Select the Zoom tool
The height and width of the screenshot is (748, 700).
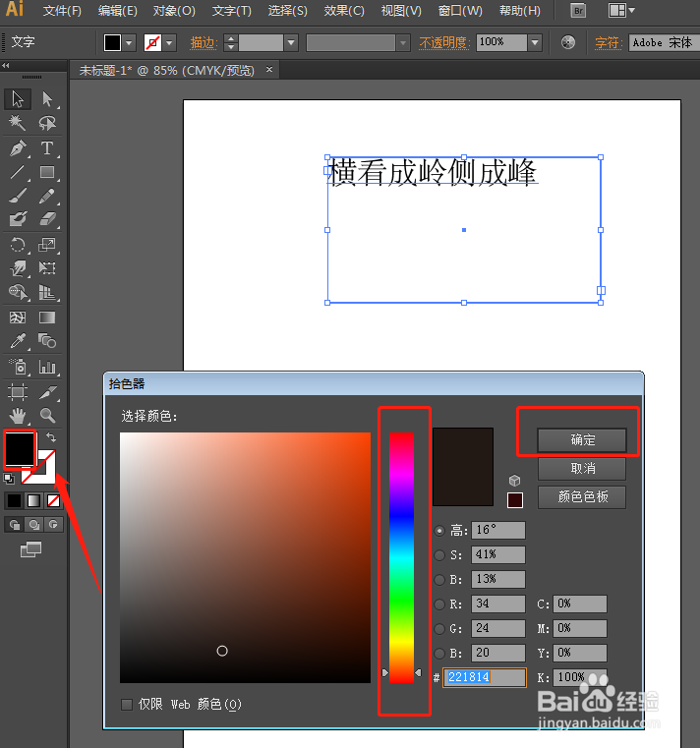(47, 416)
